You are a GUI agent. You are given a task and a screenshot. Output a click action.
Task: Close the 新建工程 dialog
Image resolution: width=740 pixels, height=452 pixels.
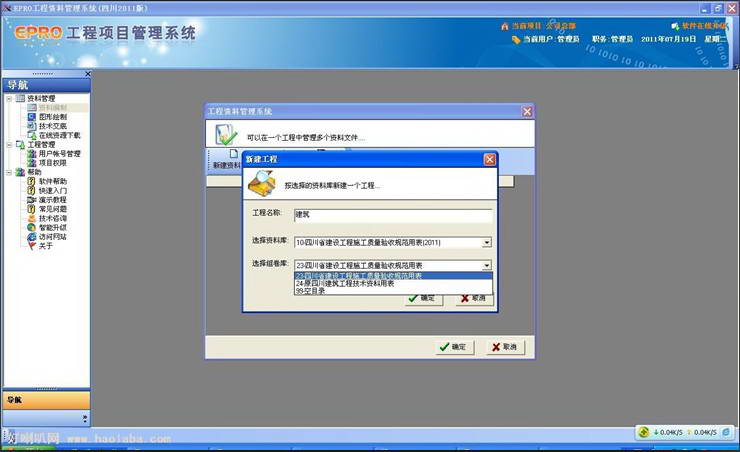(490, 159)
